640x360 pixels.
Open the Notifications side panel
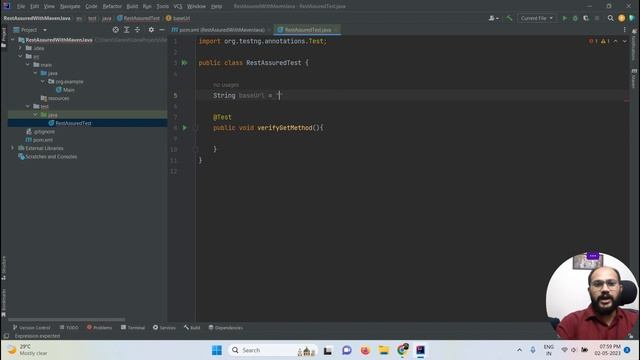pyautogui.click(x=634, y=44)
